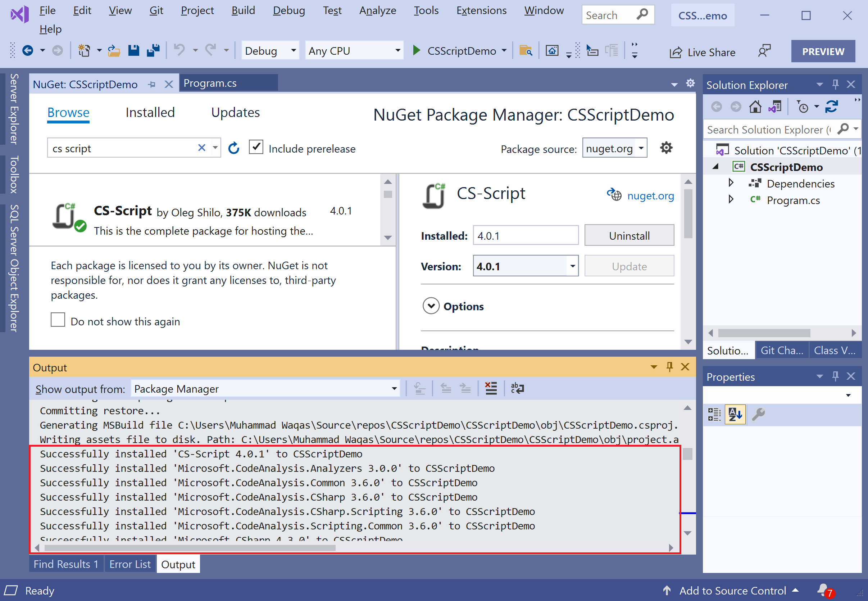Click Home icon in Solution Explorer
868x601 pixels.
click(x=755, y=107)
